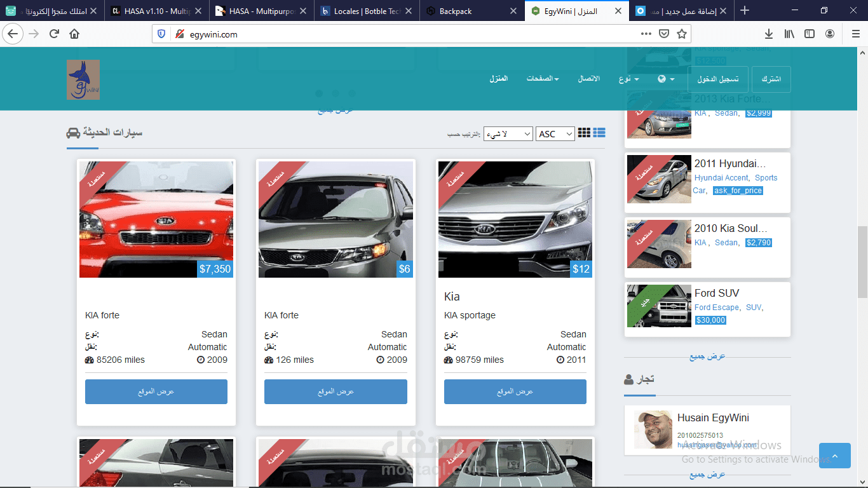Screen dimensions: 868x488
Task: Click the $2,790 price tag
Action: point(759,243)
